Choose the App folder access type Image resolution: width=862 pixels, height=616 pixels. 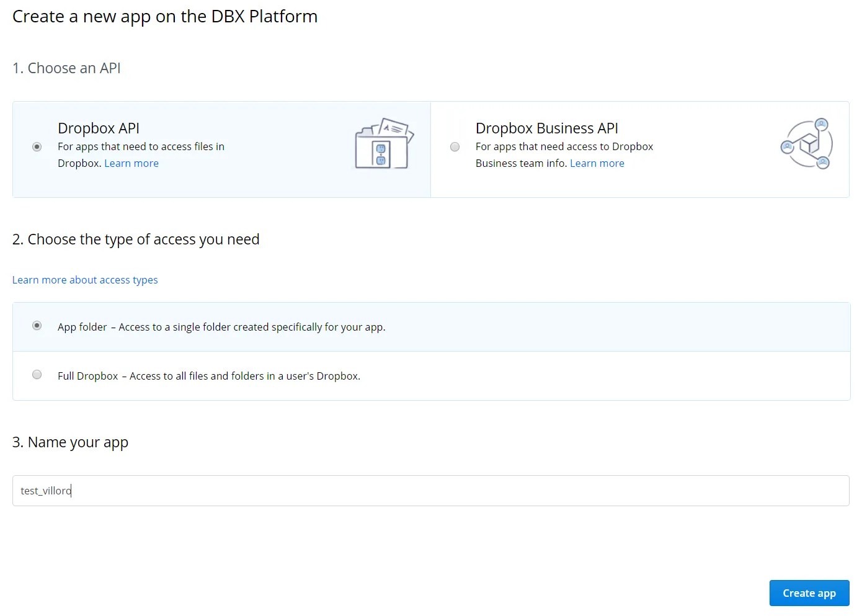tap(37, 325)
